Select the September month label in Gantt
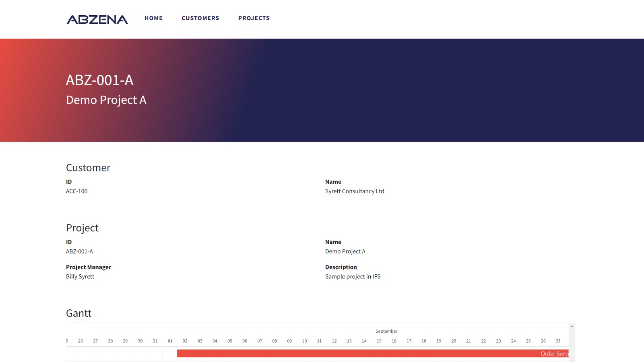Viewport: 644px width, 362px height. 386,331
